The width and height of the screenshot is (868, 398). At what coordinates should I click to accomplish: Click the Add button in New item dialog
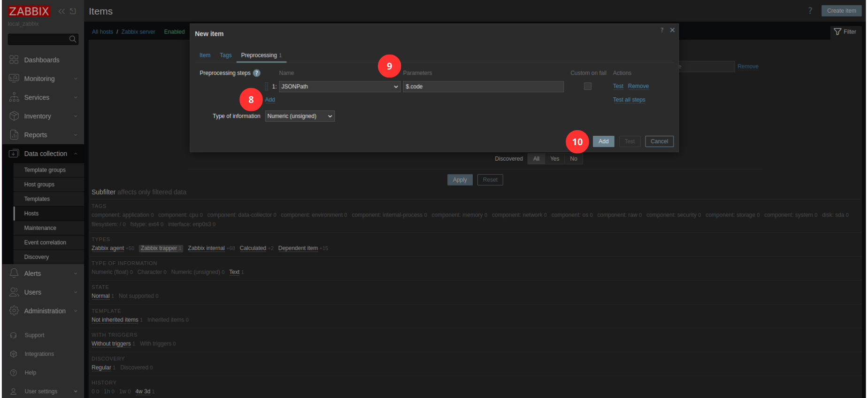(x=603, y=141)
